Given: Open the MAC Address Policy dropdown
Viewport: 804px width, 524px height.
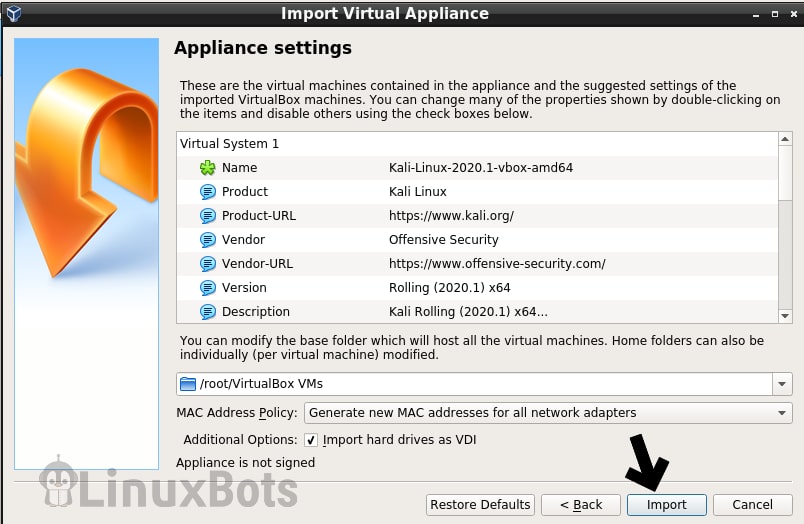Looking at the screenshot, I should (x=548, y=413).
